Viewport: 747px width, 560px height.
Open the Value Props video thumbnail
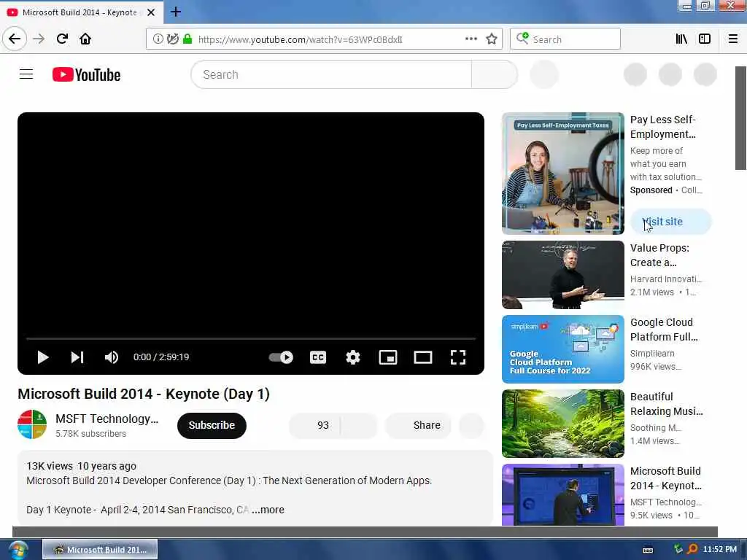(562, 275)
